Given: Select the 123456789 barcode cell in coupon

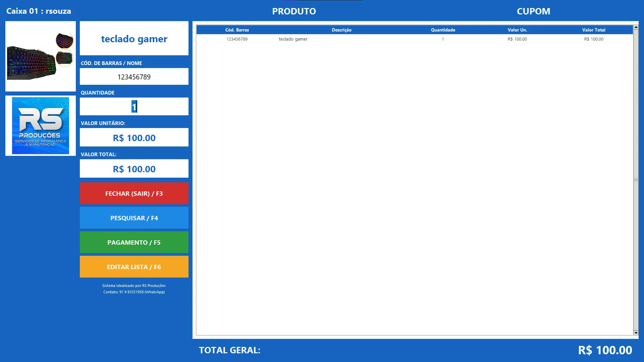Looking at the screenshot, I should (x=237, y=39).
